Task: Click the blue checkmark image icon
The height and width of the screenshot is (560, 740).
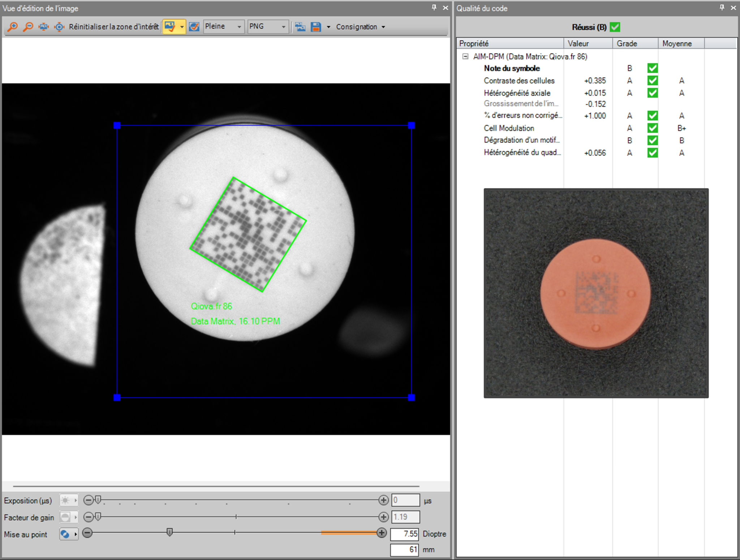Action: [194, 27]
